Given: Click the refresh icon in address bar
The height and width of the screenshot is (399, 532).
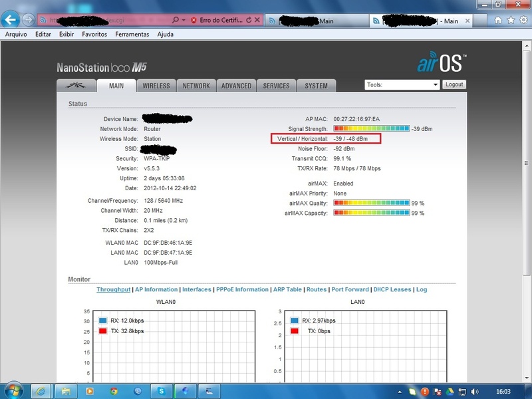Looking at the screenshot, I should 249,20.
